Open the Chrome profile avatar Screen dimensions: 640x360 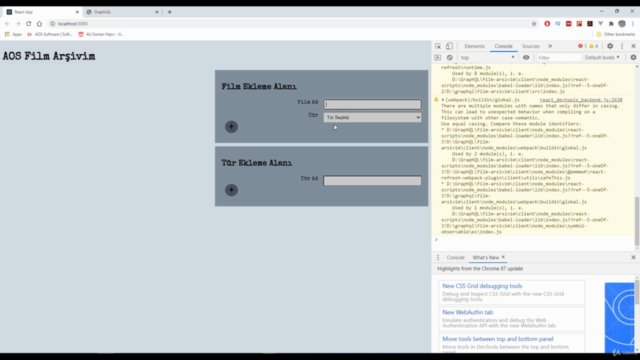(x=622, y=24)
